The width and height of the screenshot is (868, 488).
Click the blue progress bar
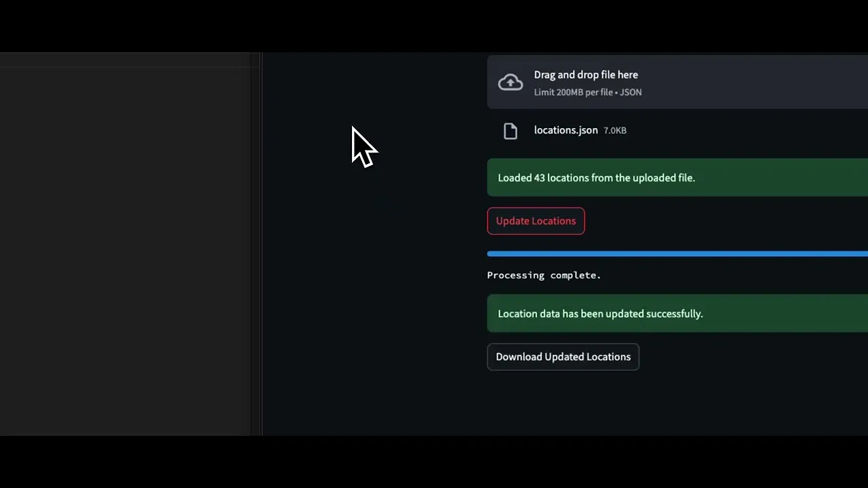(677, 254)
